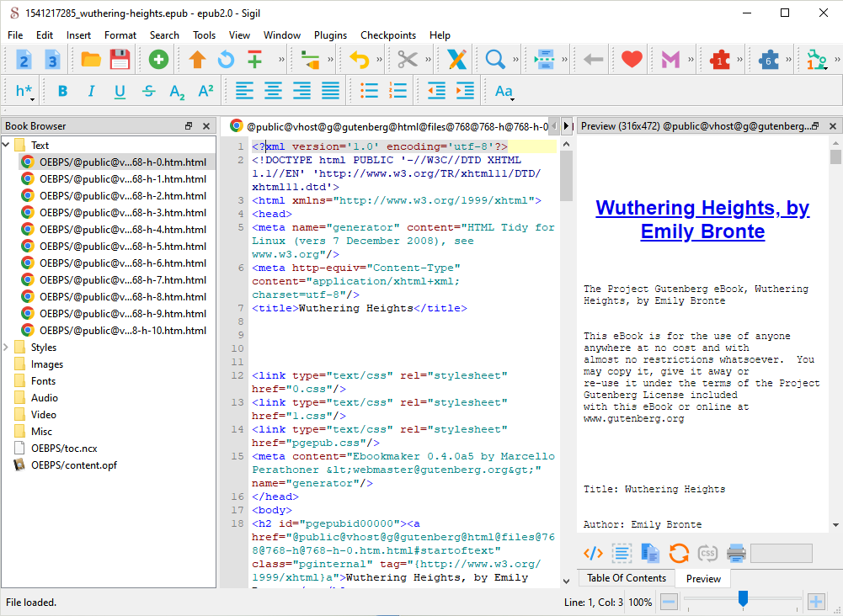The image size is (843, 616).
Task: Click the green Add plus icon
Action: (x=158, y=60)
